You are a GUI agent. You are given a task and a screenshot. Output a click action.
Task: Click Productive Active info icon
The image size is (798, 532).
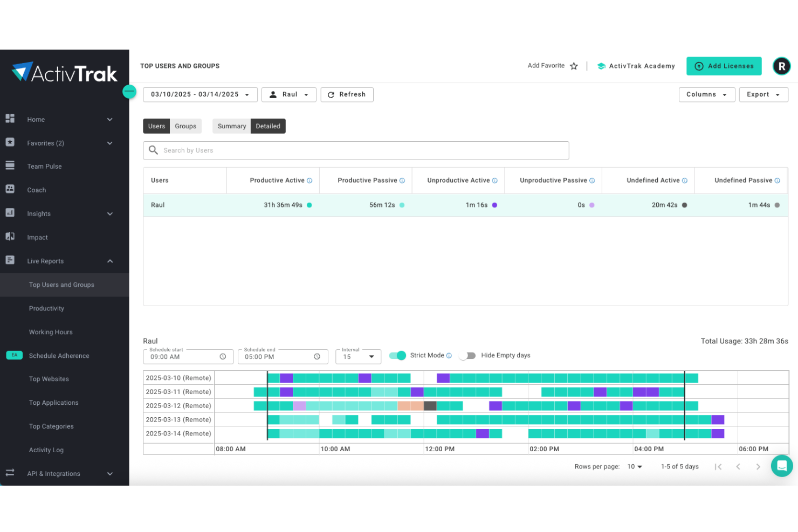pos(309,181)
